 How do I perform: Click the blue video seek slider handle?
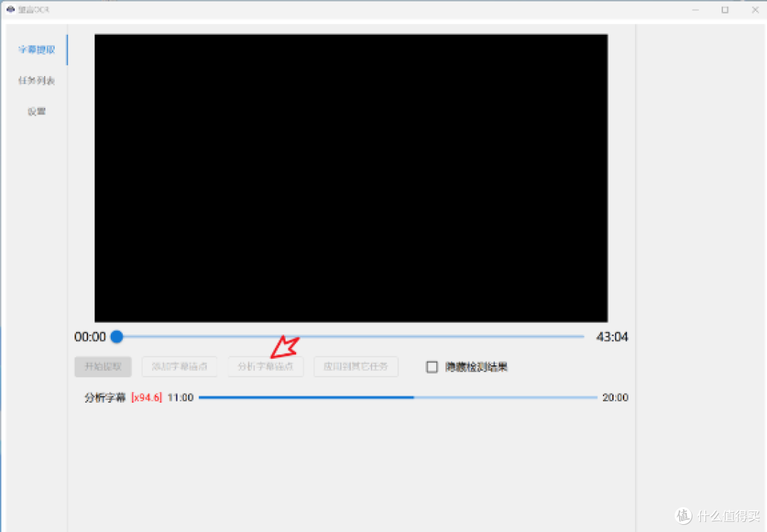pos(117,337)
